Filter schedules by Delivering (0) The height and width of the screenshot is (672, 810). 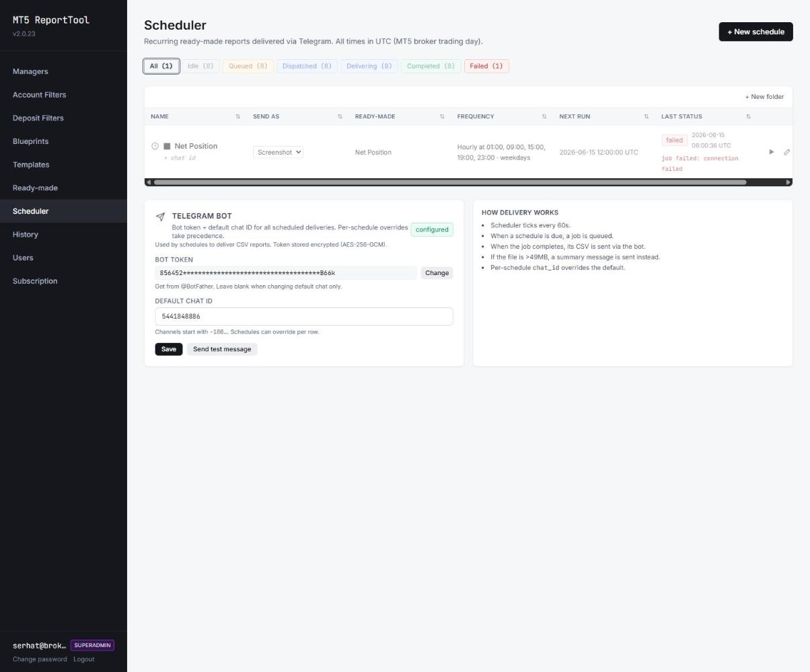point(369,66)
